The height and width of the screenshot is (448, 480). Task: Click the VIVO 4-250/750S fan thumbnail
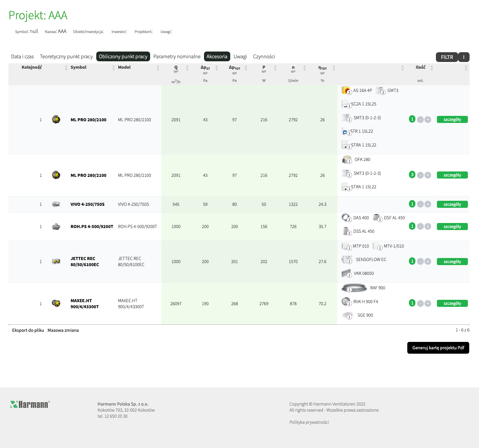[x=56, y=204]
